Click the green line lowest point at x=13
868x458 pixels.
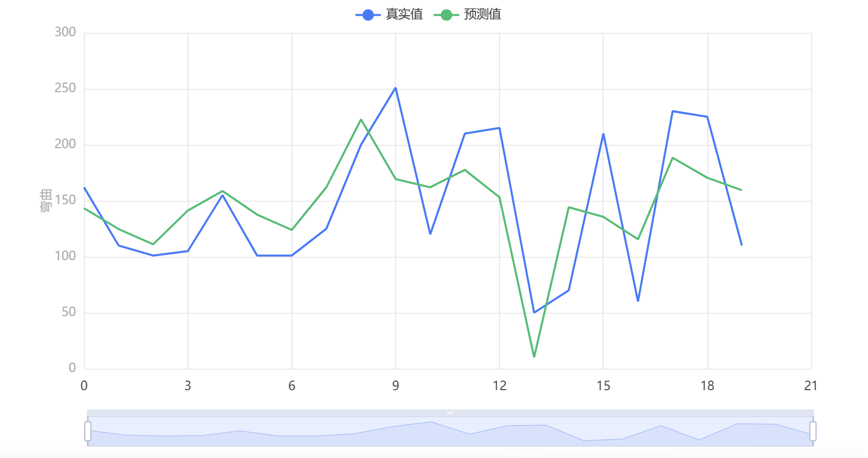tap(534, 357)
